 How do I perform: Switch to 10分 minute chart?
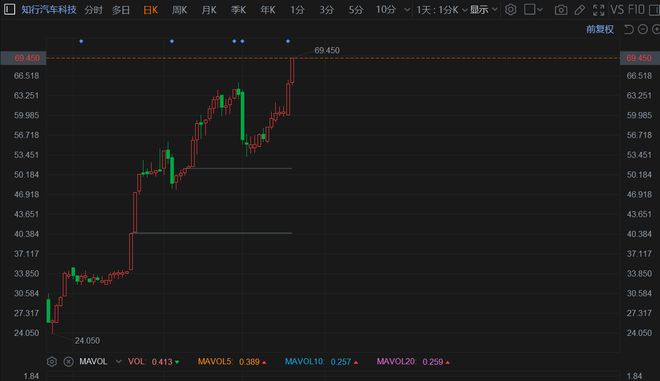pos(386,10)
